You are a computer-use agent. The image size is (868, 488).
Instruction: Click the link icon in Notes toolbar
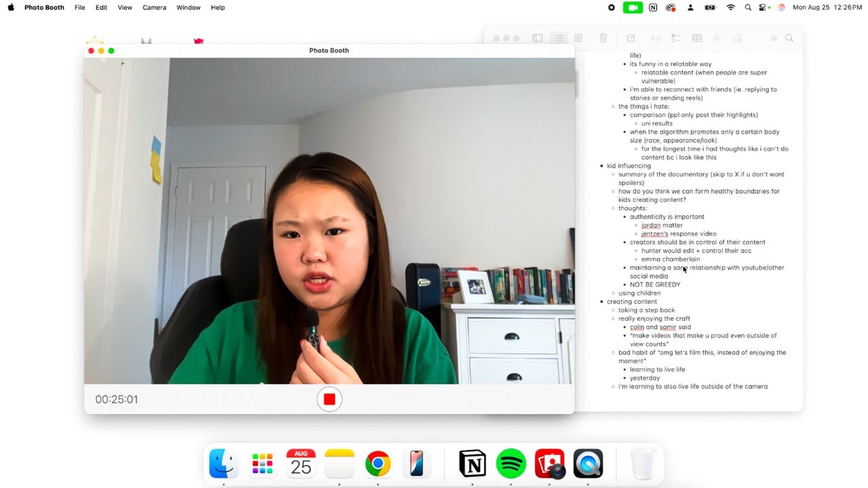pyautogui.click(x=737, y=39)
